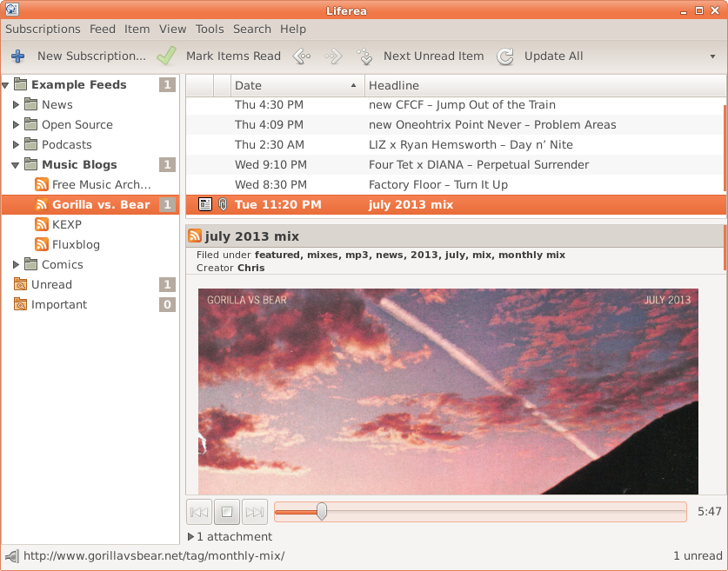Skip to next track in media player
The image size is (728, 571).
pyautogui.click(x=254, y=513)
